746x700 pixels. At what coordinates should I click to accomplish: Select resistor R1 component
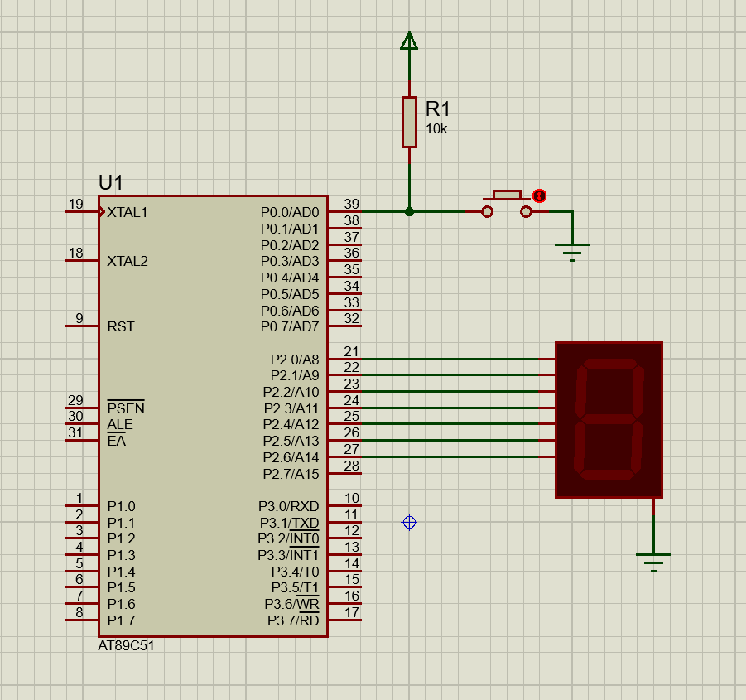pos(409,123)
